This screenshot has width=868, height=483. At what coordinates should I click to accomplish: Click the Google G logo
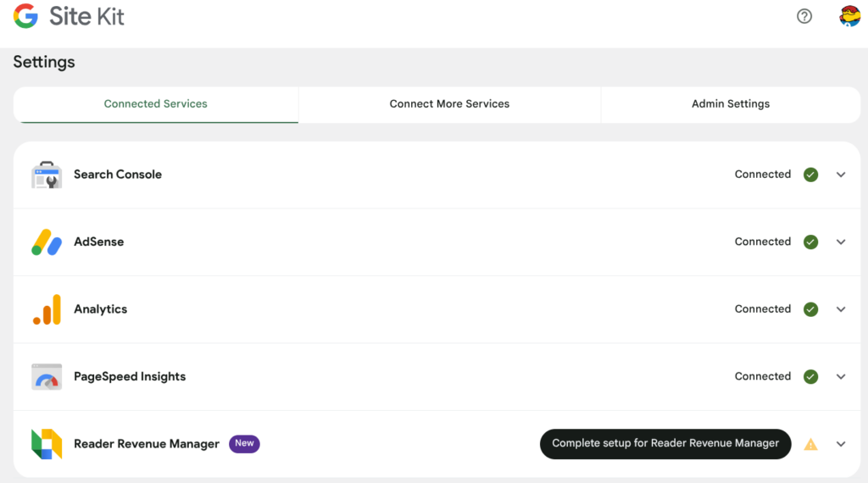(25, 16)
